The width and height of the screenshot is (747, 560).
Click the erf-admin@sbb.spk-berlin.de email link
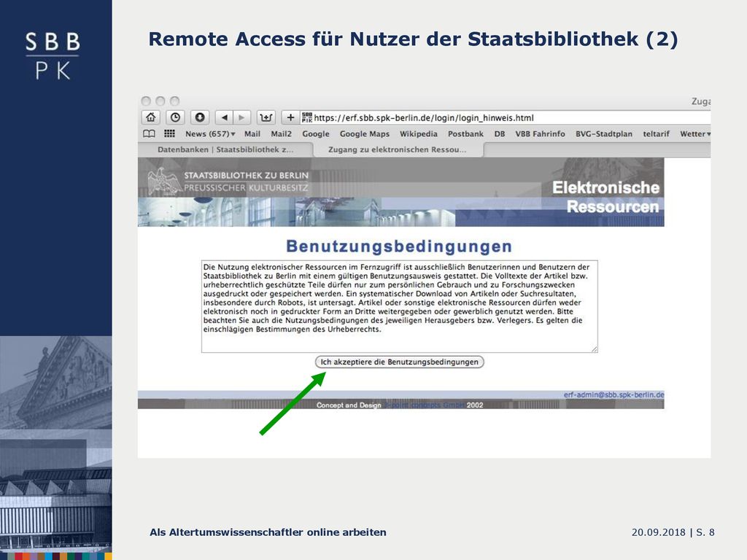(614, 394)
